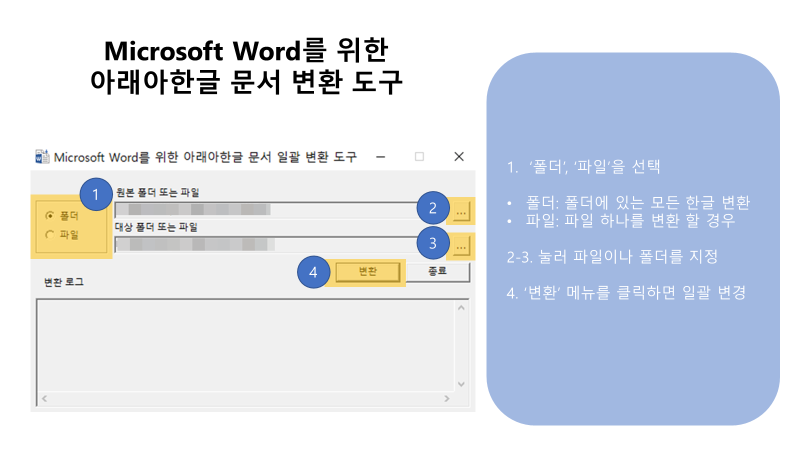Click the 변환 button
800x450 pixels.
coord(367,271)
